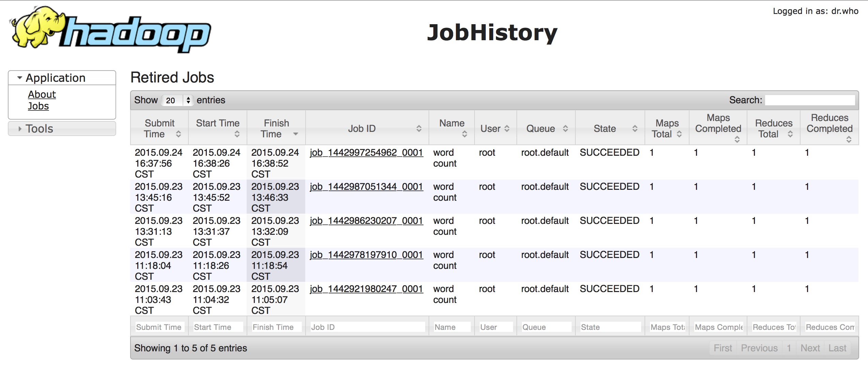Screen dimensions: 868x366
Task: Sort by State column arrows
Action: pos(635,128)
